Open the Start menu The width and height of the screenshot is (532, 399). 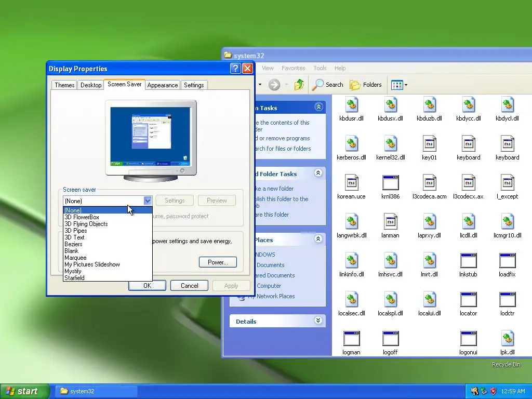[x=24, y=391]
